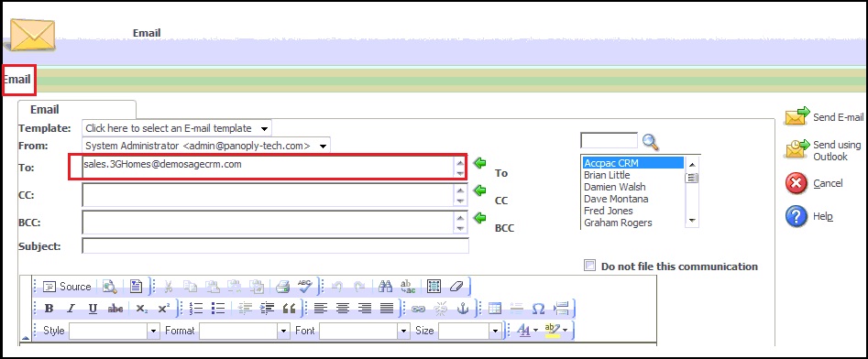Run the ABC spell check icon
This screenshot has height=359, width=868.
[305, 287]
